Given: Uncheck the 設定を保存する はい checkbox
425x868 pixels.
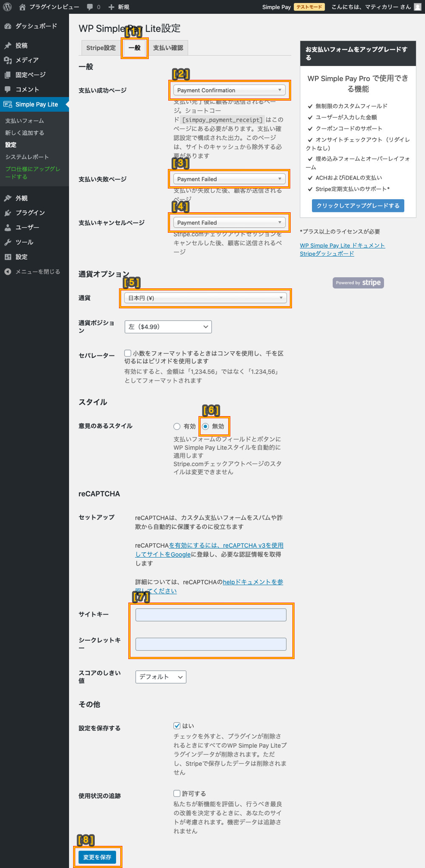Looking at the screenshot, I should (177, 726).
